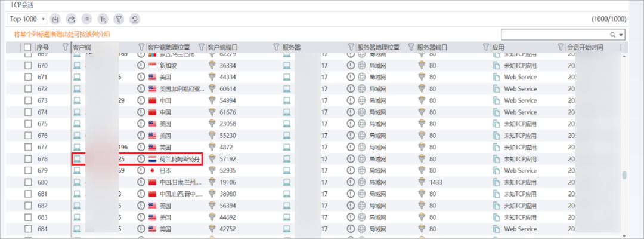Click the server computer icon in row 672
This screenshot has width=644, height=239.
[x=287, y=88]
